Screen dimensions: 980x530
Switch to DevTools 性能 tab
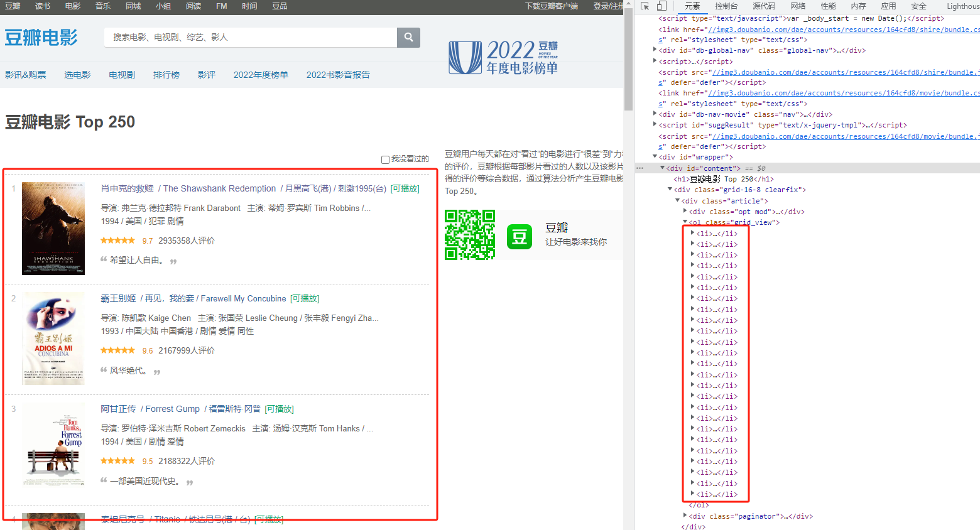[x=828, y=6]
